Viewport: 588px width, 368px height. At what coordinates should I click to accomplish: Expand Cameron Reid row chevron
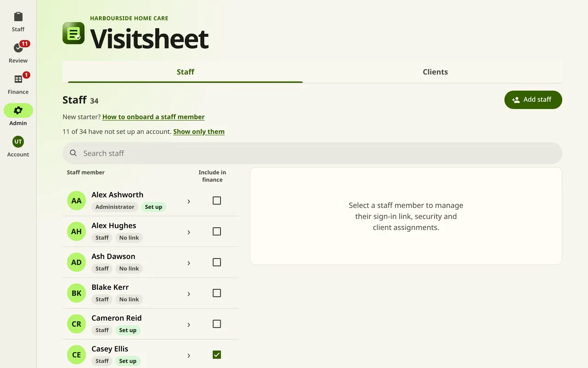tap(188, 325)
